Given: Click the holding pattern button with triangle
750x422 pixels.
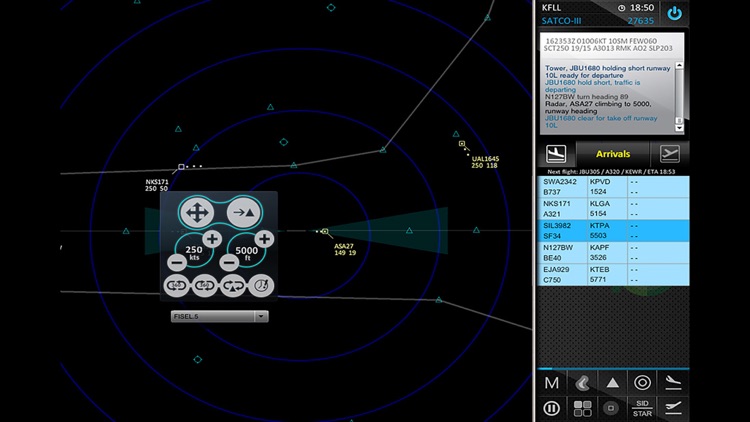Looking at the screenshot, I should tap(233, 286).
